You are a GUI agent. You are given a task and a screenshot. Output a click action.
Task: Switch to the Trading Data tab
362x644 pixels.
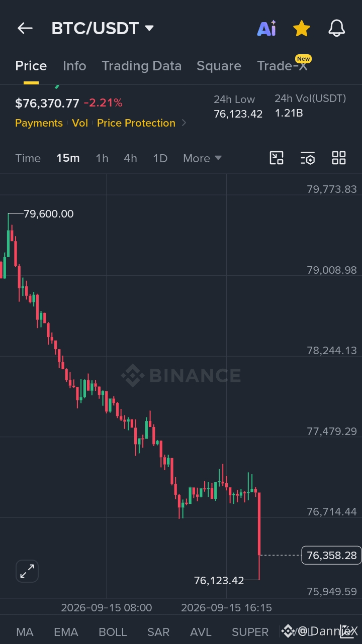141,66
